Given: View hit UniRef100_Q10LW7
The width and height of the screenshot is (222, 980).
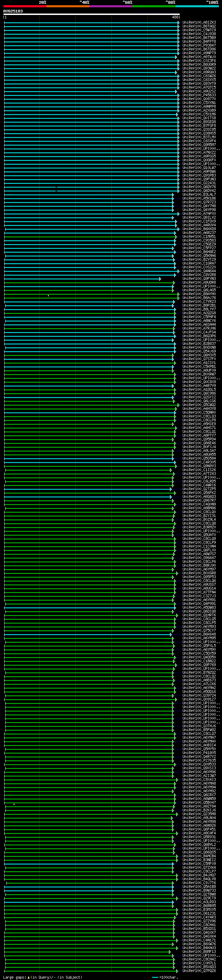Looking at the screenshot, I should (199, 168).
